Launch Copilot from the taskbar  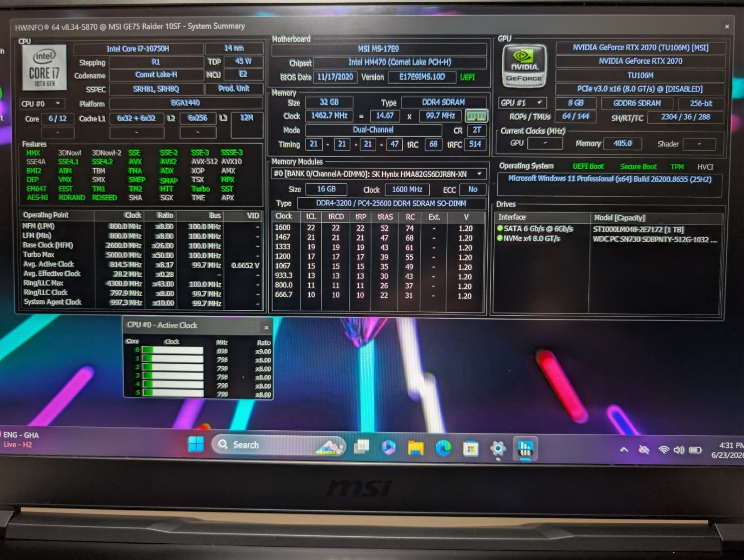pyautogui.click(x=388, y=447)
